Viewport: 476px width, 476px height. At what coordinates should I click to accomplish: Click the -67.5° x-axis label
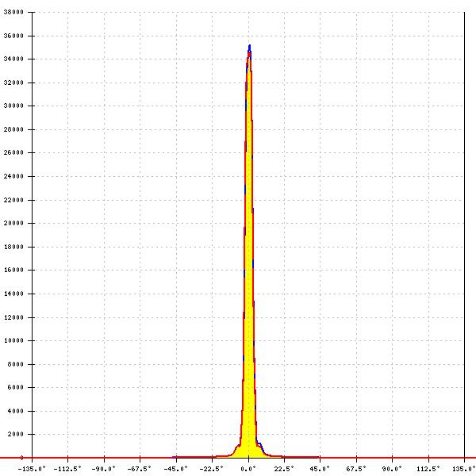[140, 469]
